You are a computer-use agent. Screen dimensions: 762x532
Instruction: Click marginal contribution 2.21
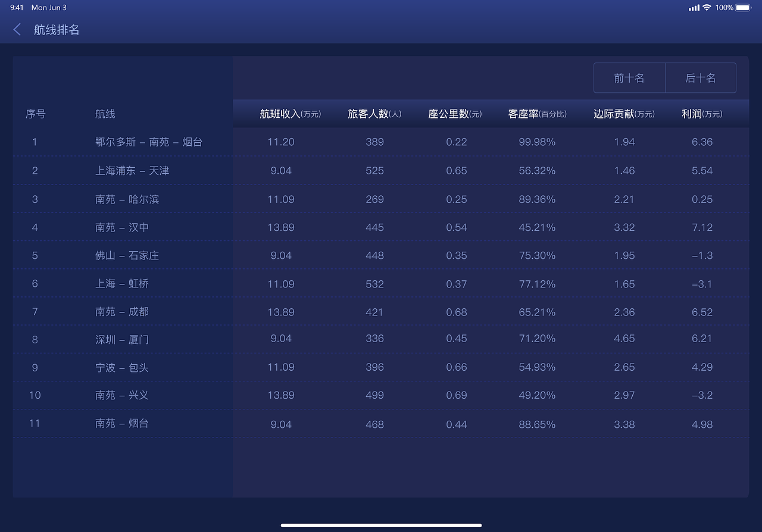tap(624, 199)
